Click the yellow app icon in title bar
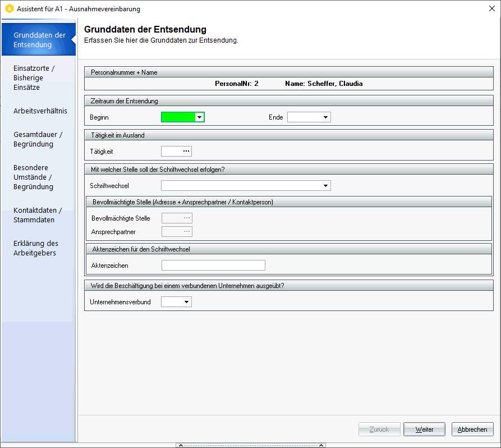This screenshot has width=501, height=448. [8, 9]
